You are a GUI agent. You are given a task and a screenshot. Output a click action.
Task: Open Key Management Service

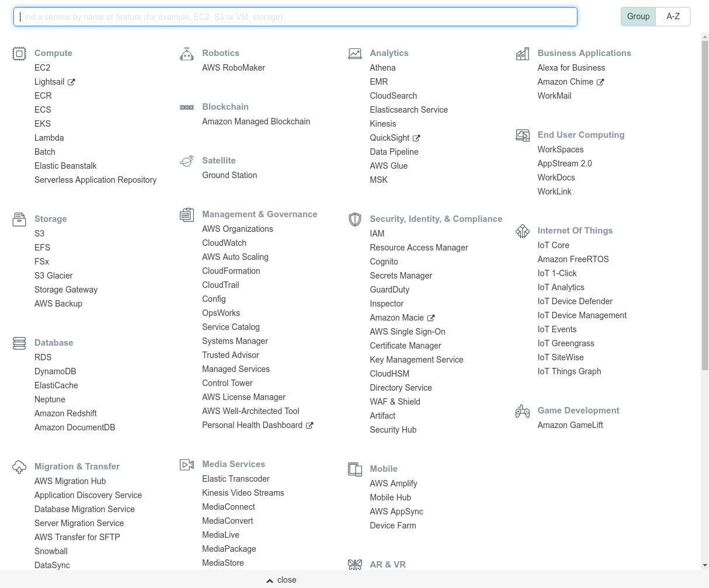tap(416, 360)
